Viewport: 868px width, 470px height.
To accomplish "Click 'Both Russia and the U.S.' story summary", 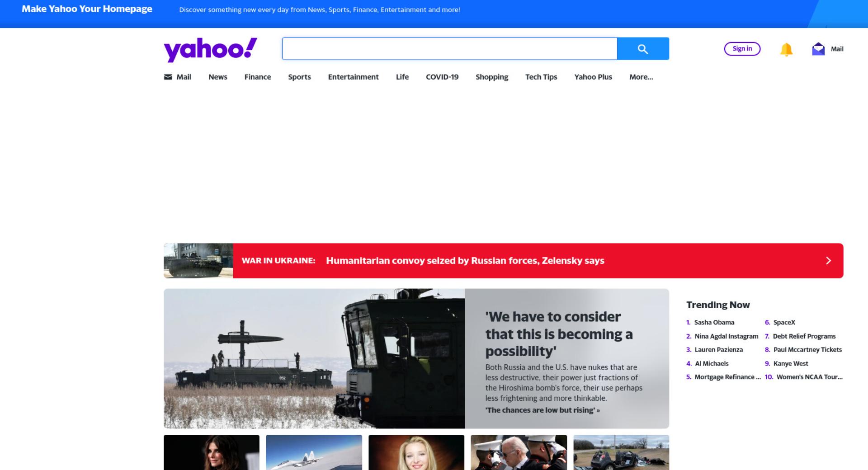I will 564,383.
